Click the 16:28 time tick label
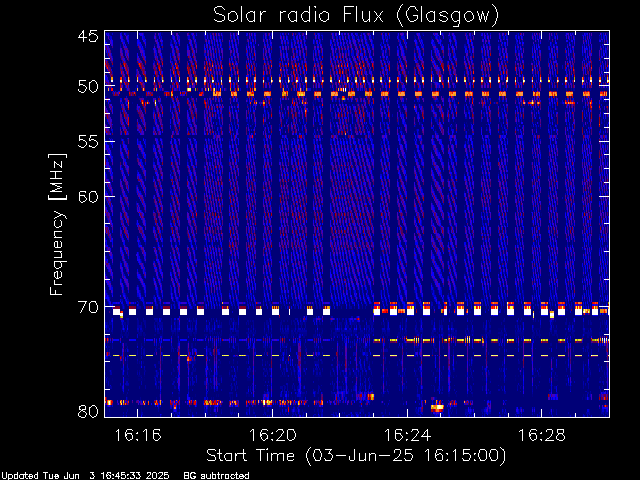The width and height of the screenshot is (640, 480). click(542, 435)
